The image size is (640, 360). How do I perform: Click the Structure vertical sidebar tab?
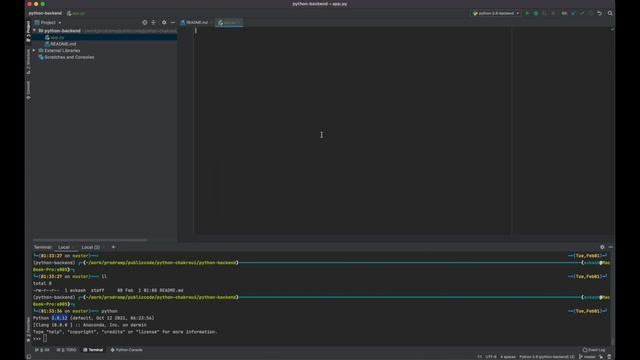pyautogui.click(x=28, y=62)
